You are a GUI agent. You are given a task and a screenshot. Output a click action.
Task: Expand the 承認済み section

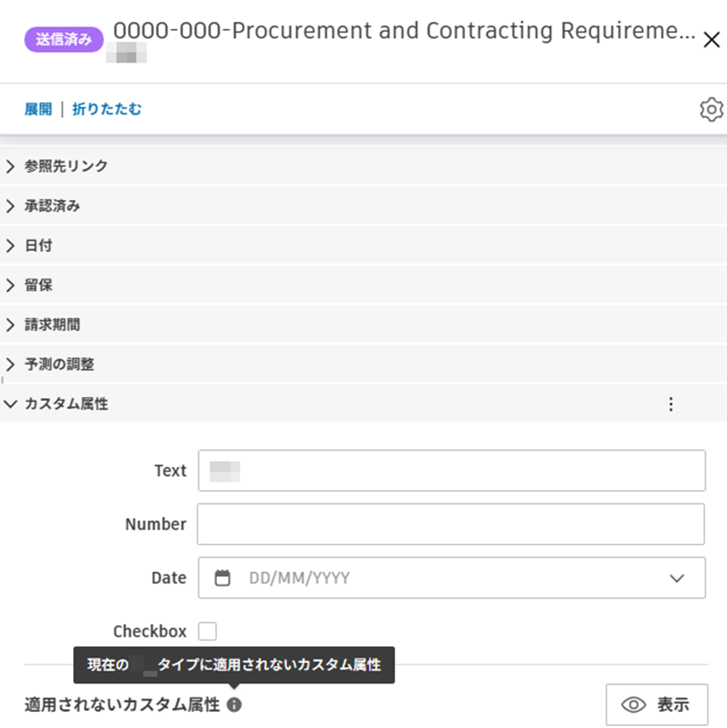52,207
